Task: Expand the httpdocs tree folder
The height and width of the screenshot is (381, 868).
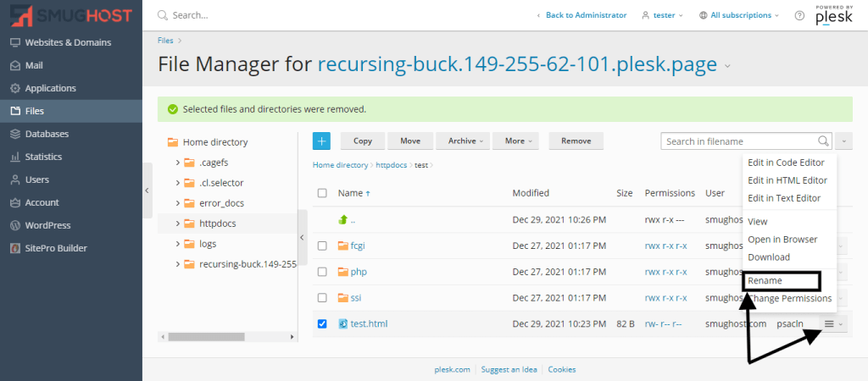Action: coord(178,224)
